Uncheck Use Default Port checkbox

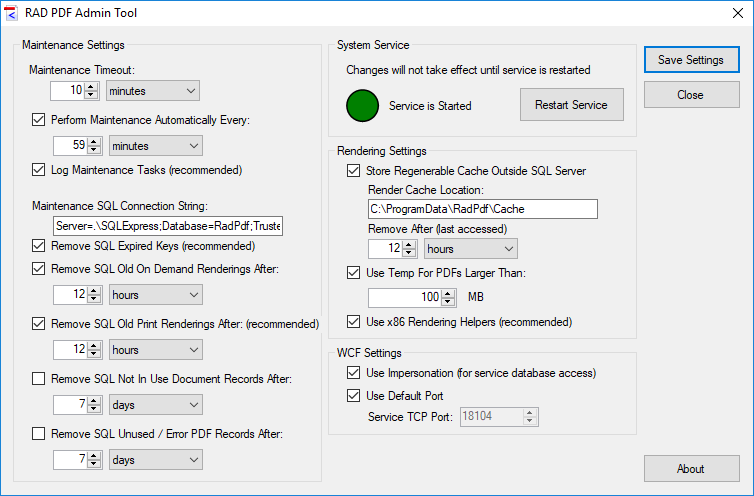[x=353, y=396]
